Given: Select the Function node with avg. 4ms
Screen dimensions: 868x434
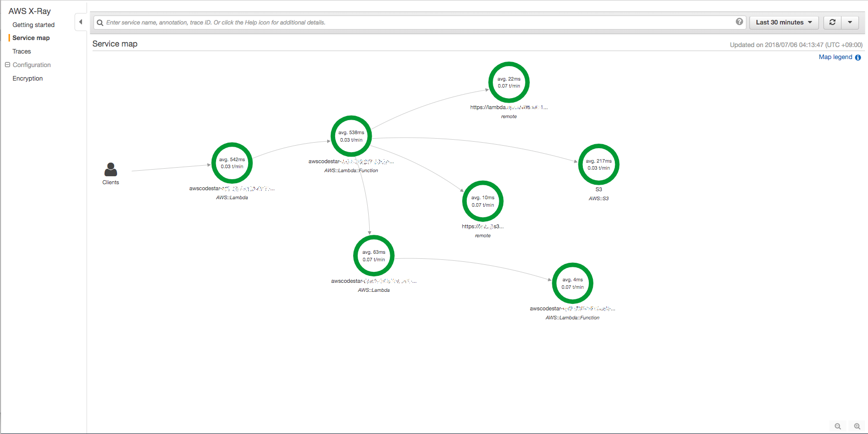Looking at the screenshot, I should (572, 283).
